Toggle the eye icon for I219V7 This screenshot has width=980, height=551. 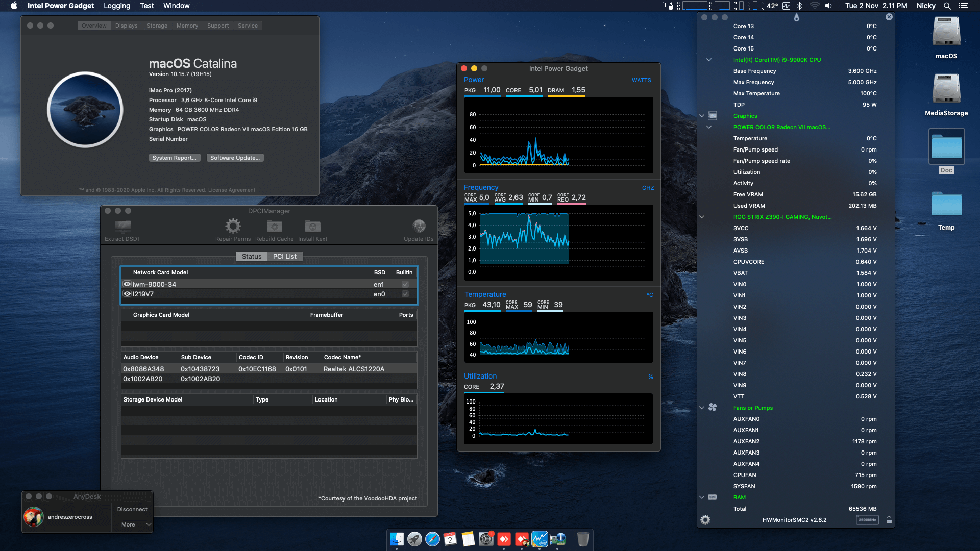coord(127,294)
